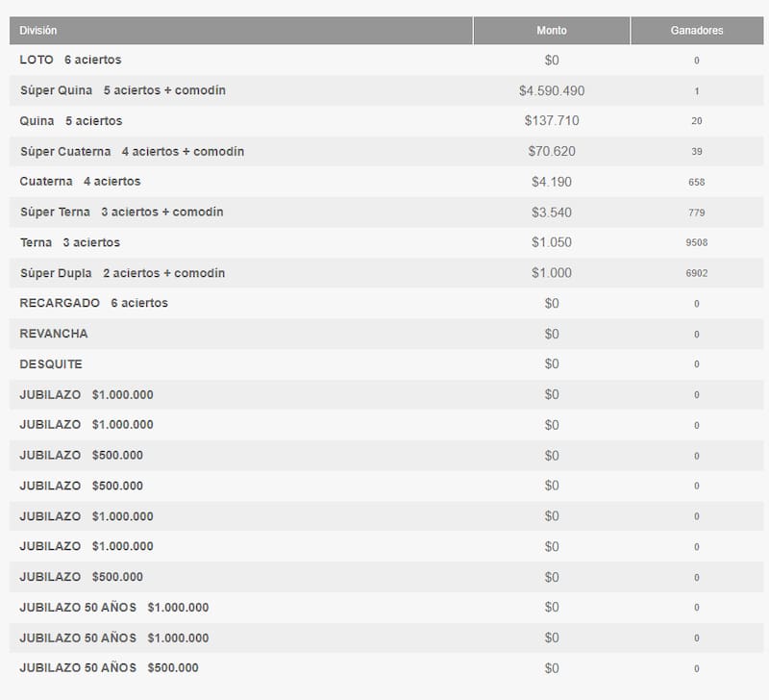Click the $4.590.490 prize amount
The height and width of the screenshot is (700, 769).
[x=551, y=90]
